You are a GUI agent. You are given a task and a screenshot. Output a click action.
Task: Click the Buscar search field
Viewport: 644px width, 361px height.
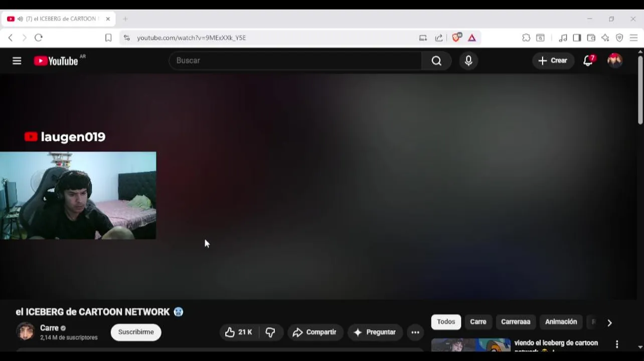tap(295, 61)
